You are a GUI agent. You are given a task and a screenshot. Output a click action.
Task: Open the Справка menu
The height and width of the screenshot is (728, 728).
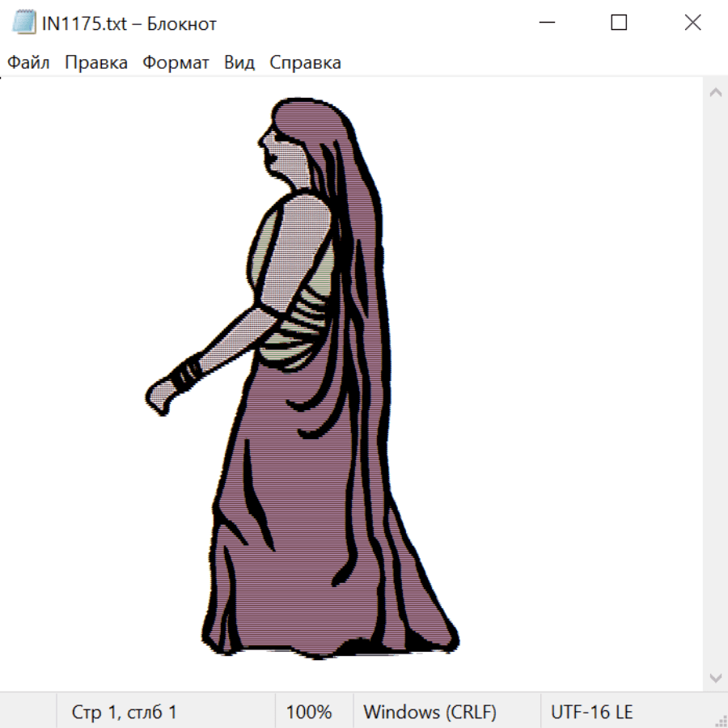tap(305, 63)
